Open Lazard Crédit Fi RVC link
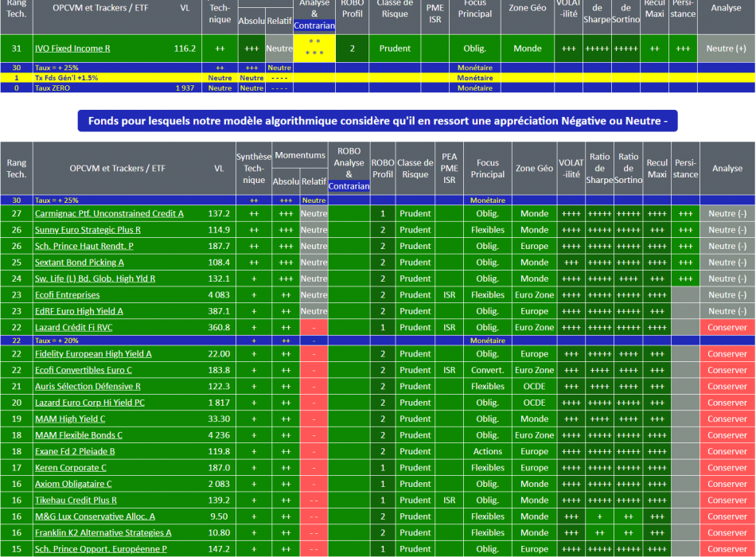 (73, 328)
